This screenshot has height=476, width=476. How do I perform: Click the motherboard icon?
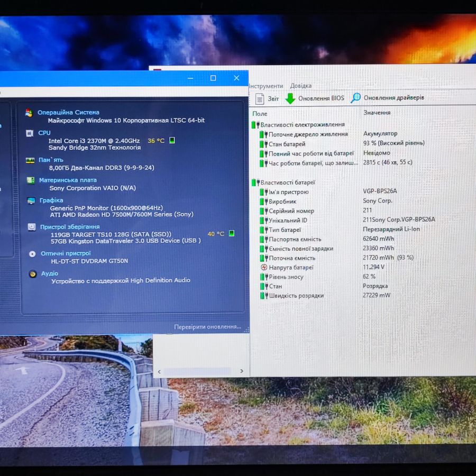tap(31, 180)
